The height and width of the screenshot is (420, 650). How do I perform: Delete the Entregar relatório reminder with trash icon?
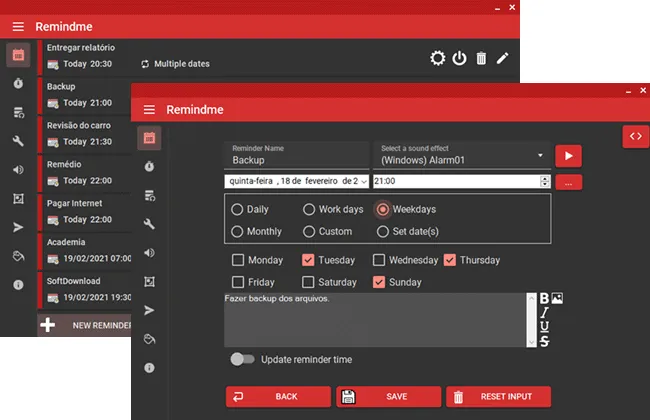[x=481, y=58]
